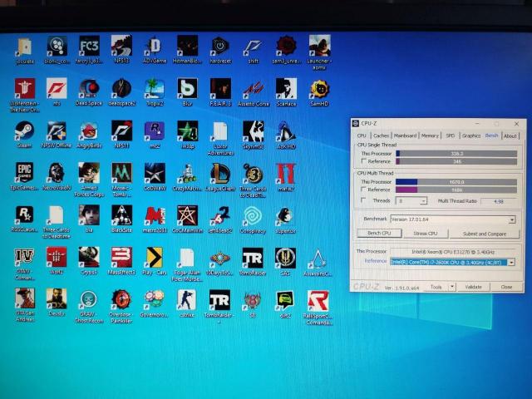
Task: Click the Multi Thread Ratio value field
Action: click(x=499, y=201)
